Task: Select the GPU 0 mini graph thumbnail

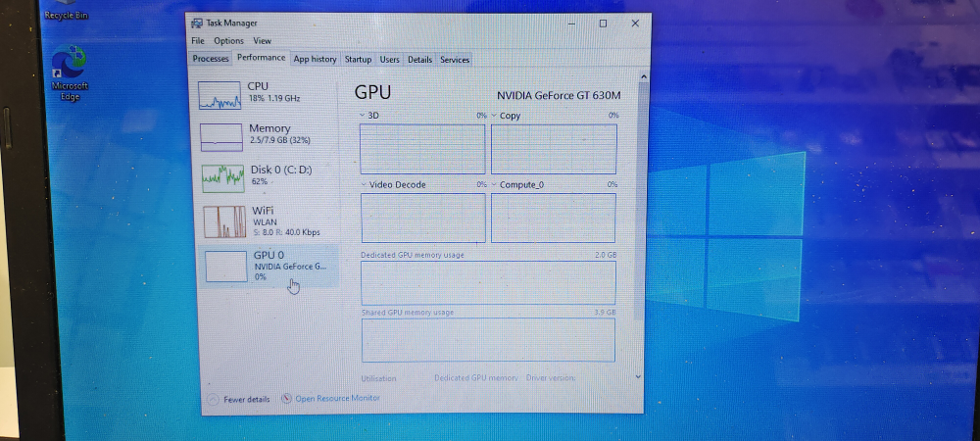Action: 226,267
